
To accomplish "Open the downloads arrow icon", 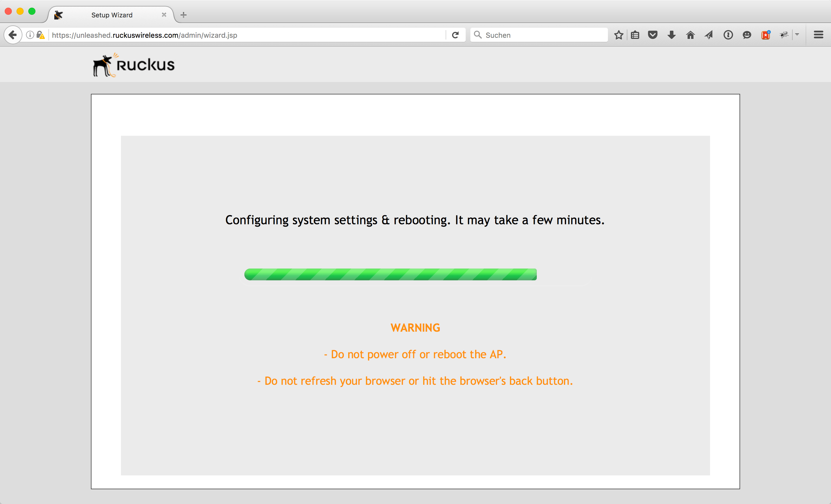I will [671, 35].
